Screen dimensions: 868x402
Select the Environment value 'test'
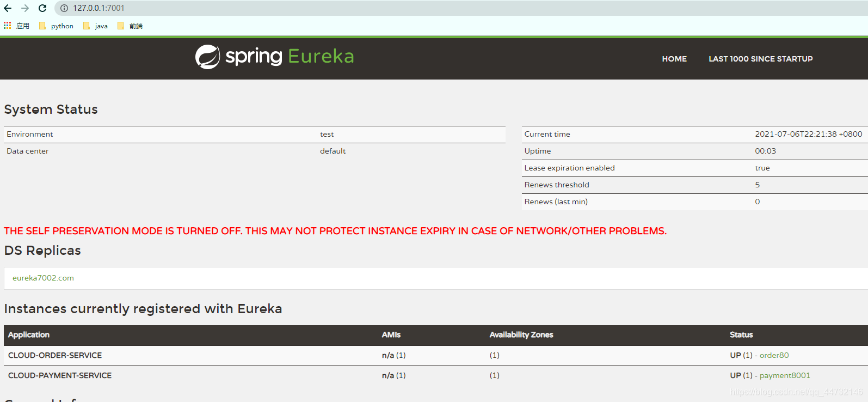327,134
